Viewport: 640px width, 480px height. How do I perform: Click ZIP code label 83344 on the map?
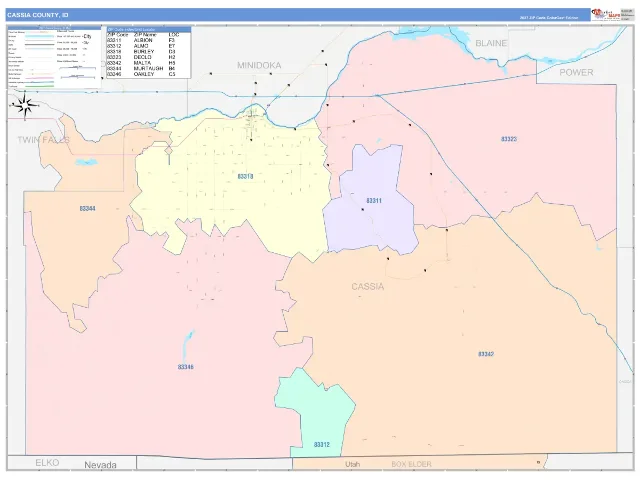pyautogui.click(x=87, y=209)
